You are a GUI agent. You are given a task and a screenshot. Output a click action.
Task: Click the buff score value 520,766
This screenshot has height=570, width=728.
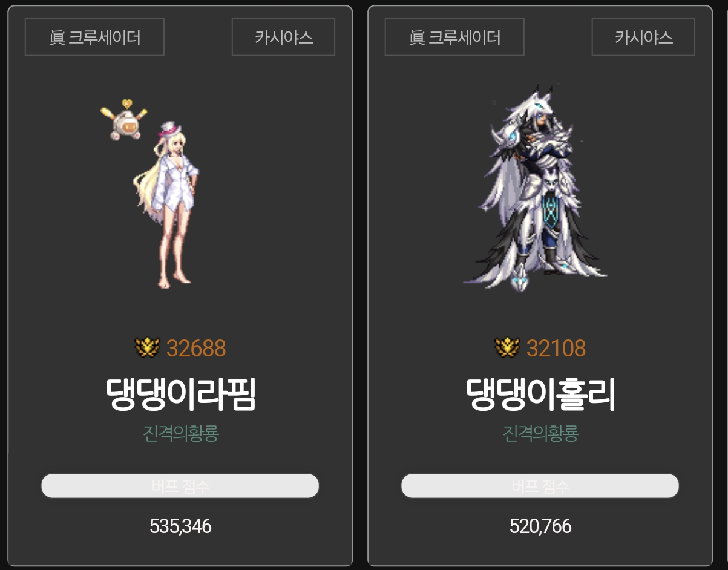point(540,526)
